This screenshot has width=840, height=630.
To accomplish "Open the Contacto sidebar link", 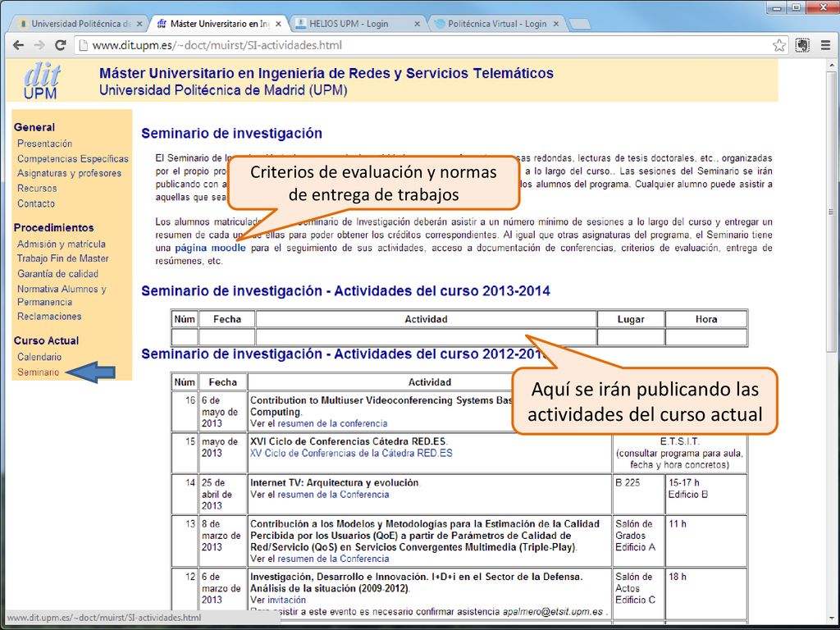I will pos(36,203).
